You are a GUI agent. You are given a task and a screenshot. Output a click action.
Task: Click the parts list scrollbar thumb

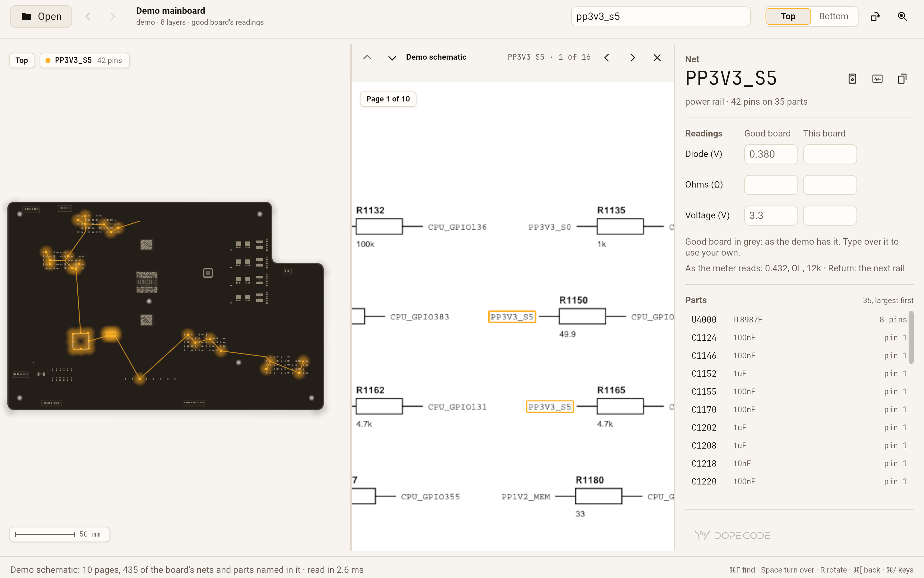[911, 337]
